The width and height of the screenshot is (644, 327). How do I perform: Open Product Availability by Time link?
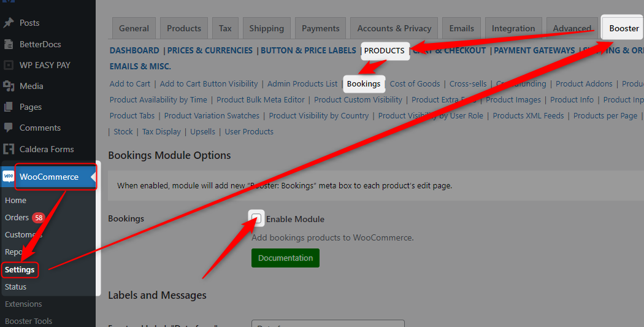158,100
